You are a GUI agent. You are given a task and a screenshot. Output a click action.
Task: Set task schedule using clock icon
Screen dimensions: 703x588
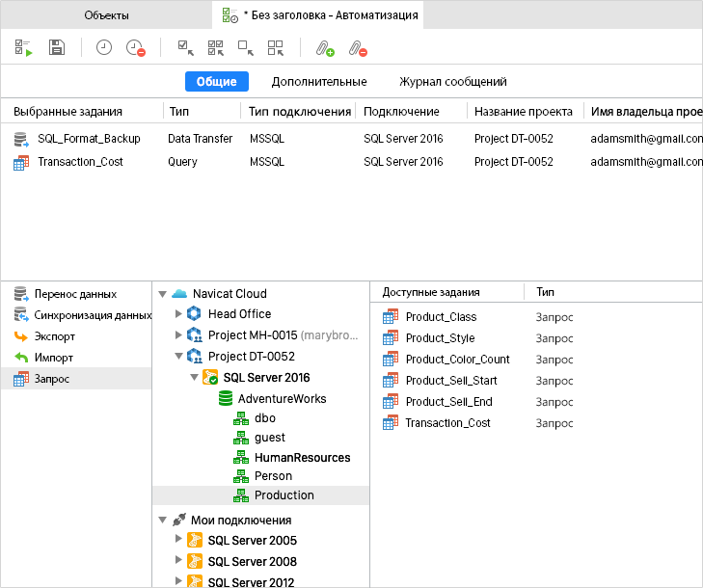[x=104, y=47]
